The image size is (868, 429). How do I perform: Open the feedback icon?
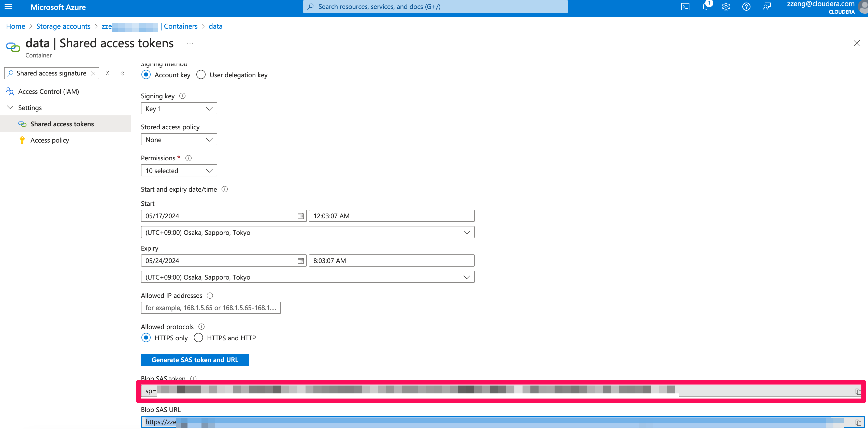point(767,6)
